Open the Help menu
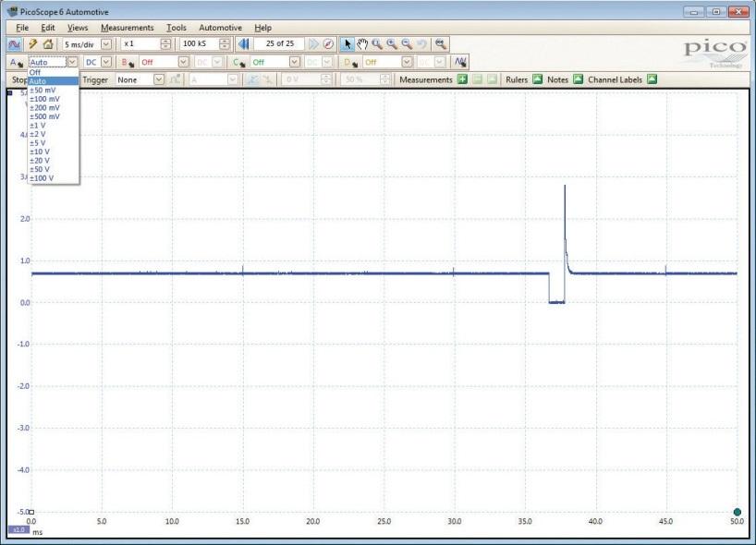 tap(262, 28)
